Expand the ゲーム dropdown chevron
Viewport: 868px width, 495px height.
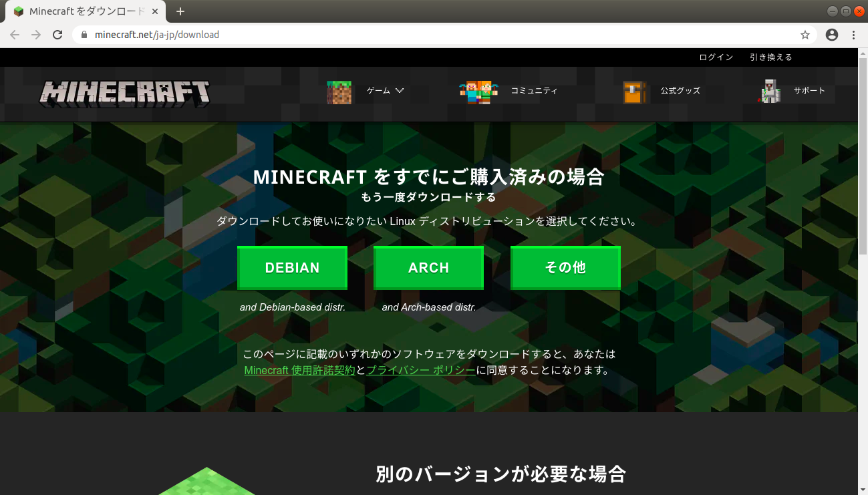click(400, 91)
